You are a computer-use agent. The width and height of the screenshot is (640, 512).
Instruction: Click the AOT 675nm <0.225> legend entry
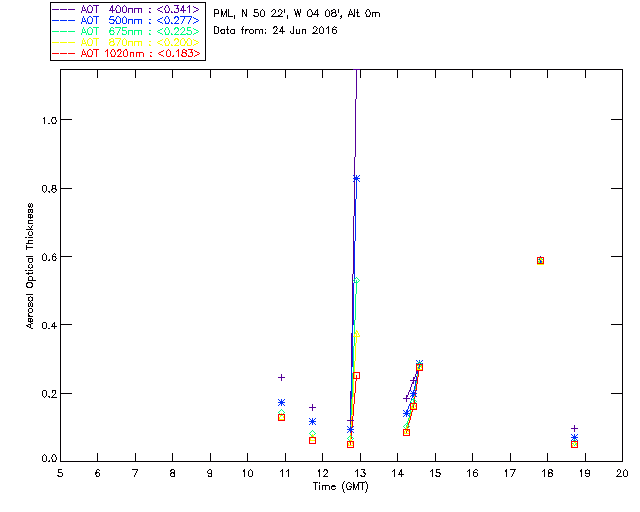[126, 31]
